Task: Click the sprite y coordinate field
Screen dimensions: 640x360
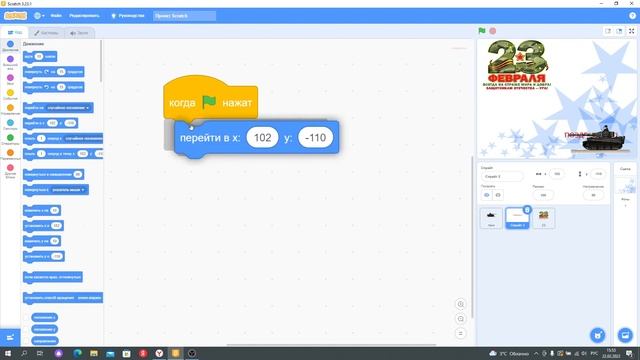Action: [x=598, y=174]
